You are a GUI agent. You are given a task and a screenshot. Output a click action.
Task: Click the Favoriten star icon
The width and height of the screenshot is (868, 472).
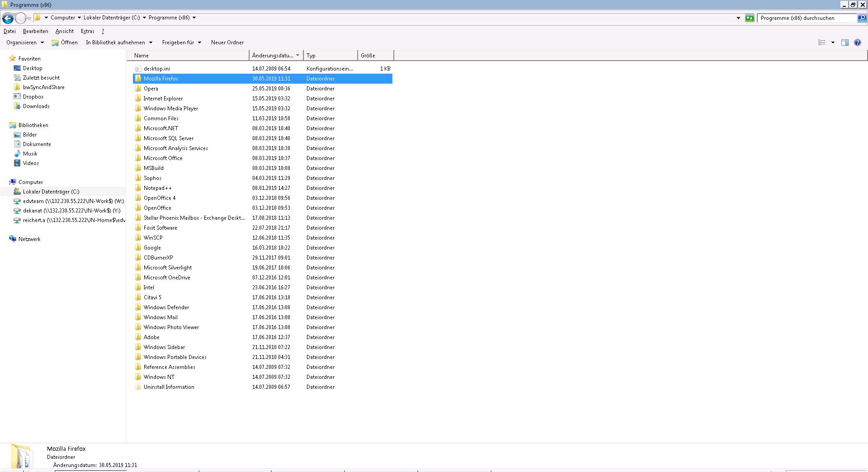[x=13, y=59]
